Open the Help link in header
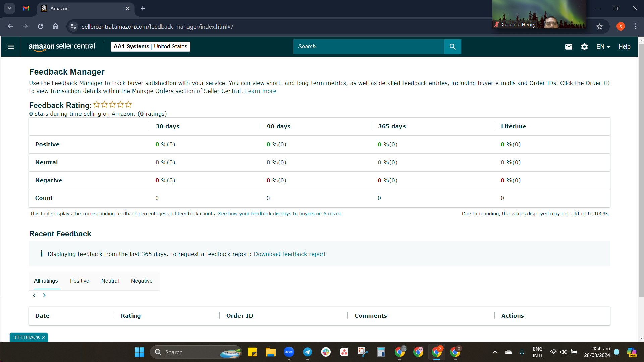The image size is (644, 362). pos(624,47)
